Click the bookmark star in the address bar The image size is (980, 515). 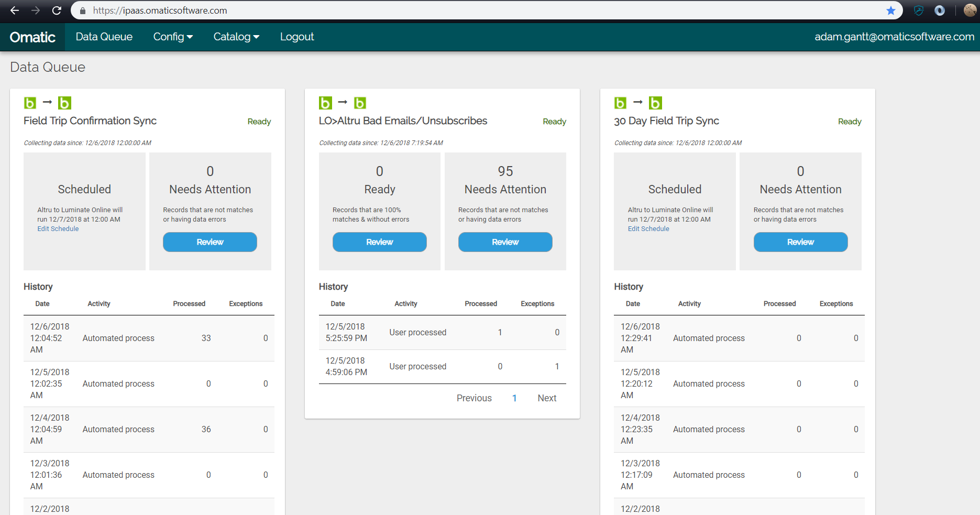click(x=890, y=10)
